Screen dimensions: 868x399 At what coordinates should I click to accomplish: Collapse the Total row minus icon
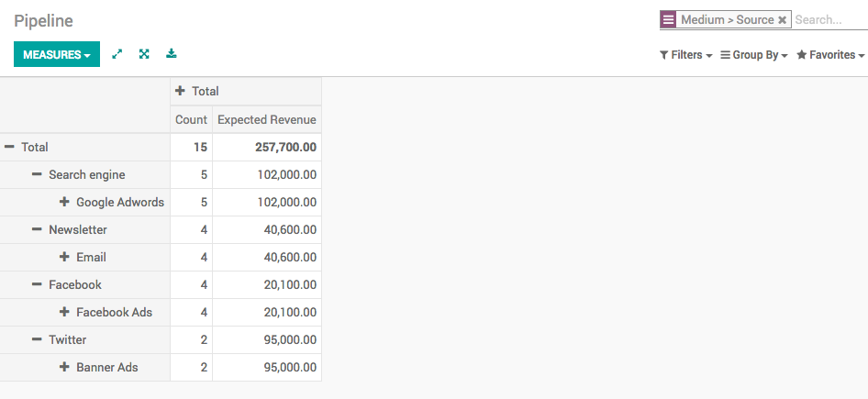(x=10, y=147)
